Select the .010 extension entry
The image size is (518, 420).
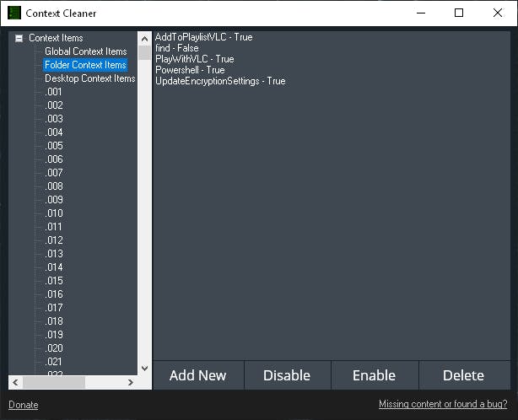54,213
